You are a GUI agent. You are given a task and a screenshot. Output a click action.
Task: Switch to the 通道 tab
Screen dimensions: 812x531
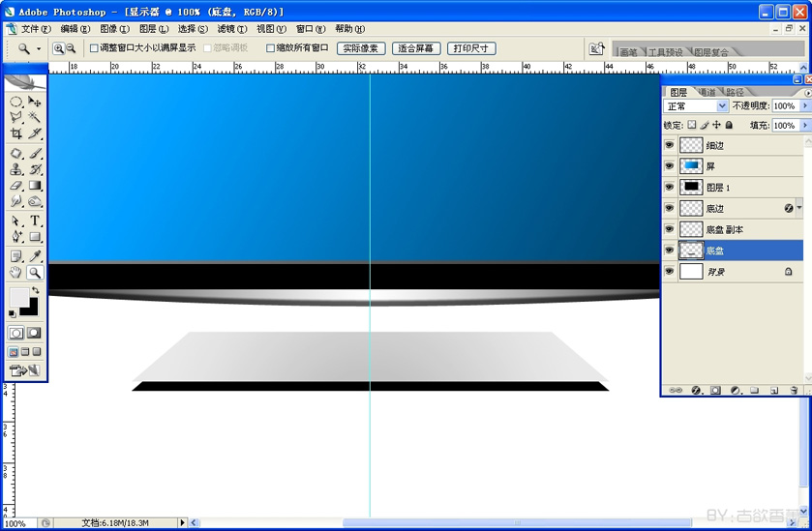click(x=707, y=92)
